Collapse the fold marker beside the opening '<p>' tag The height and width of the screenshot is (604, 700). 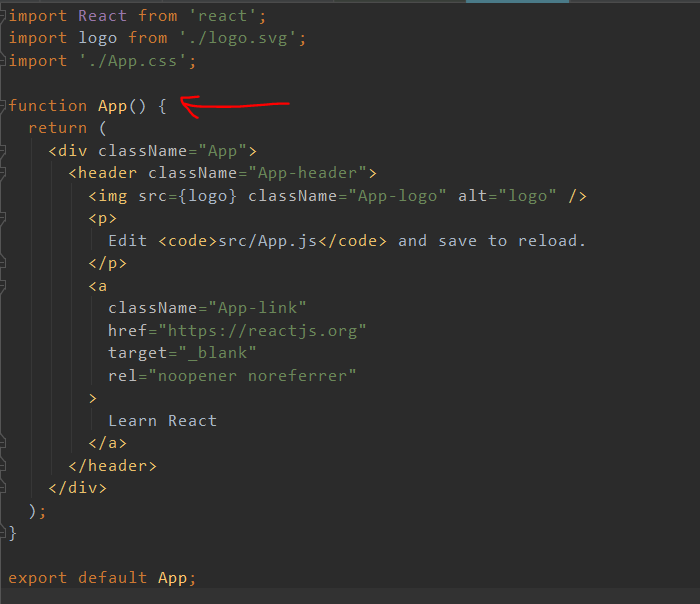point(3,218)
